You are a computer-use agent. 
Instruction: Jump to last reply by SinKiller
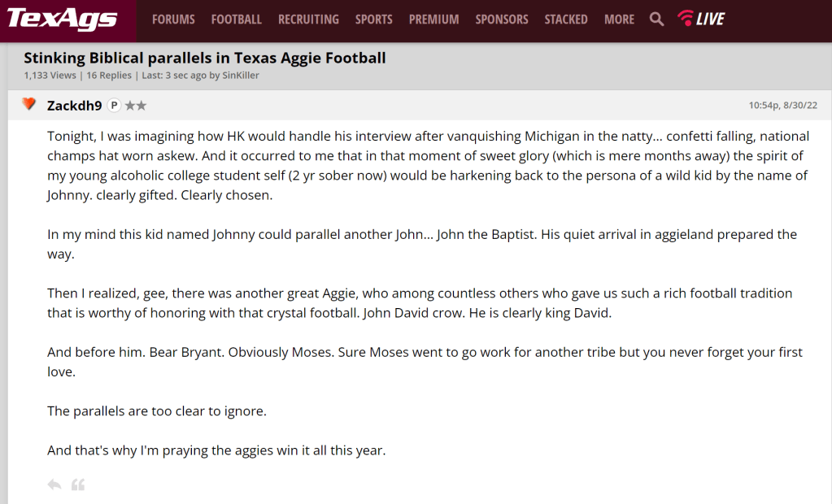coord(239,76)
